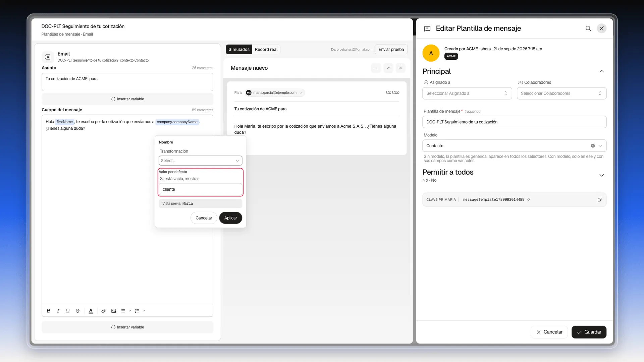Insert variable below the Asunto field
The image size is (644, 362).
tap(127, 99)
